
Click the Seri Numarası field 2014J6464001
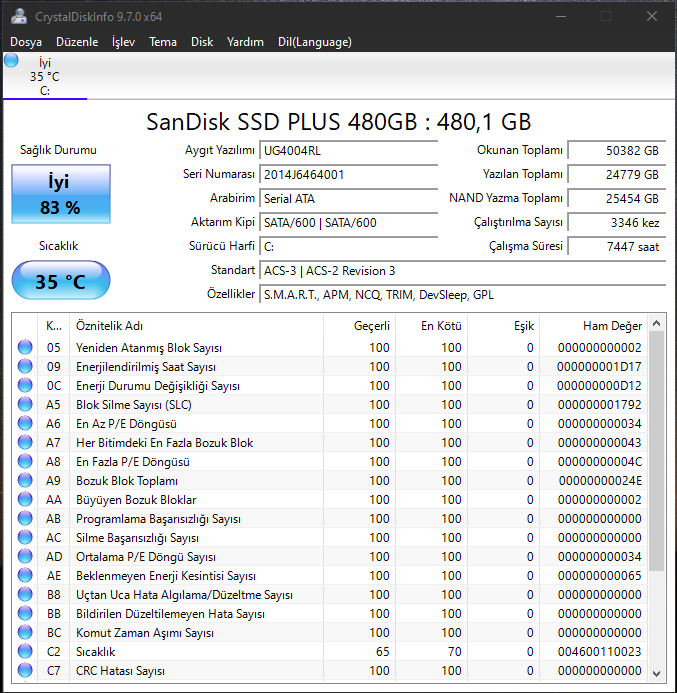[349, 175]
